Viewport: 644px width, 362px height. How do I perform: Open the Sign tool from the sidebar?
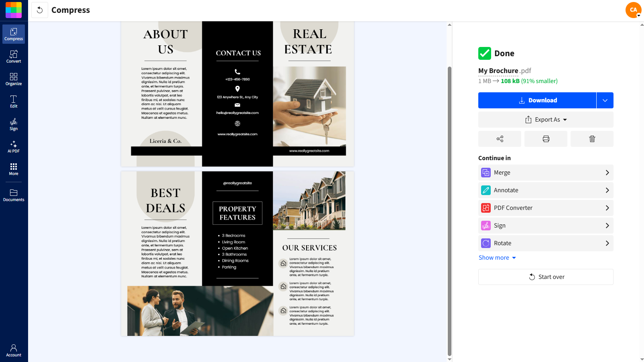[x=13, y=124]
